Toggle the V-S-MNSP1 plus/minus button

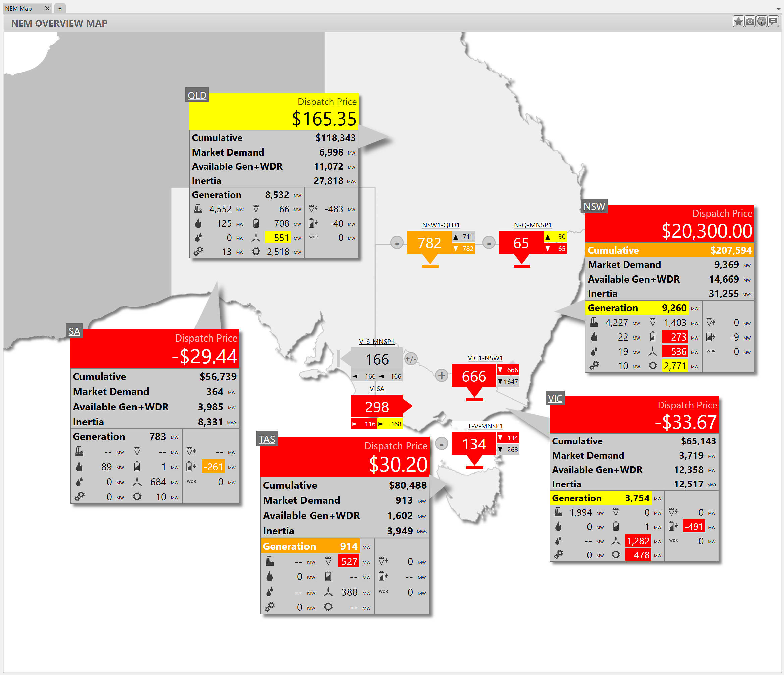pos(410,359)
